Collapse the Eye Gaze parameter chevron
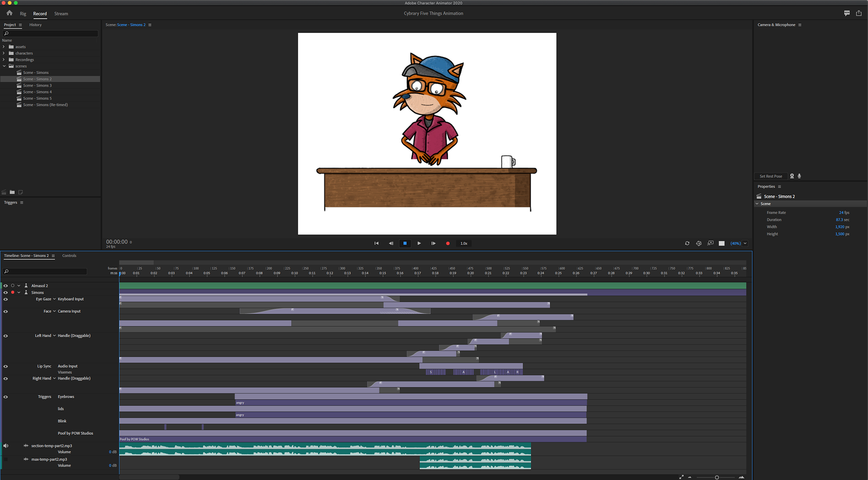Viewport: 868px width, 480px height. point(54,299)
